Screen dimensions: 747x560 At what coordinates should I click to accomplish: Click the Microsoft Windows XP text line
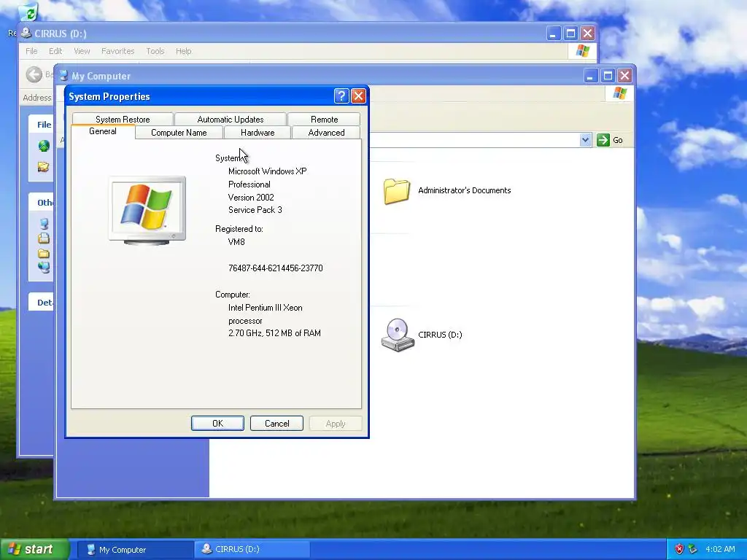pyautogui.click(x=267, y=171)
